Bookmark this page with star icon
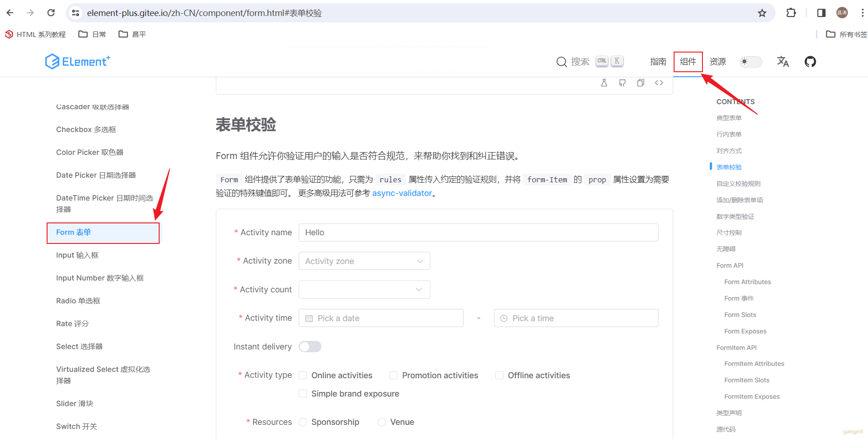 coord(762,13)
